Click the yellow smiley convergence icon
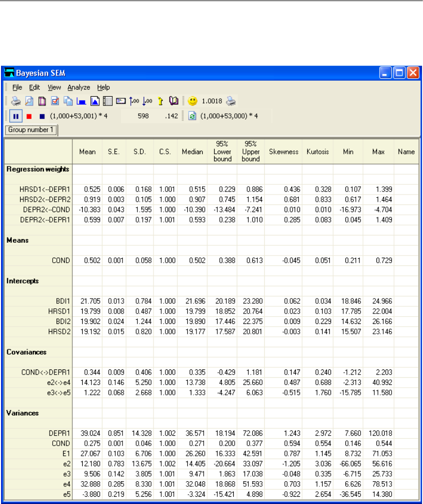The image size is (423, 504). point(192,101)
